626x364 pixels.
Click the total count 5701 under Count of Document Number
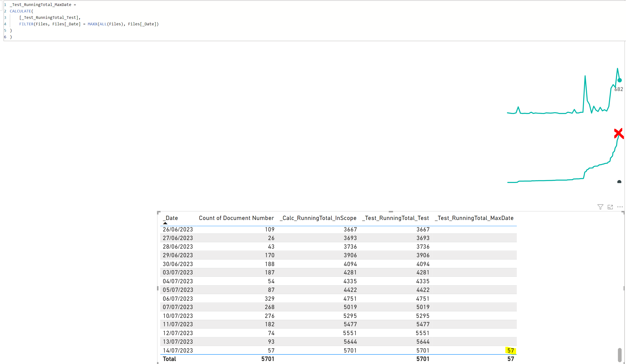pos(268,359)
